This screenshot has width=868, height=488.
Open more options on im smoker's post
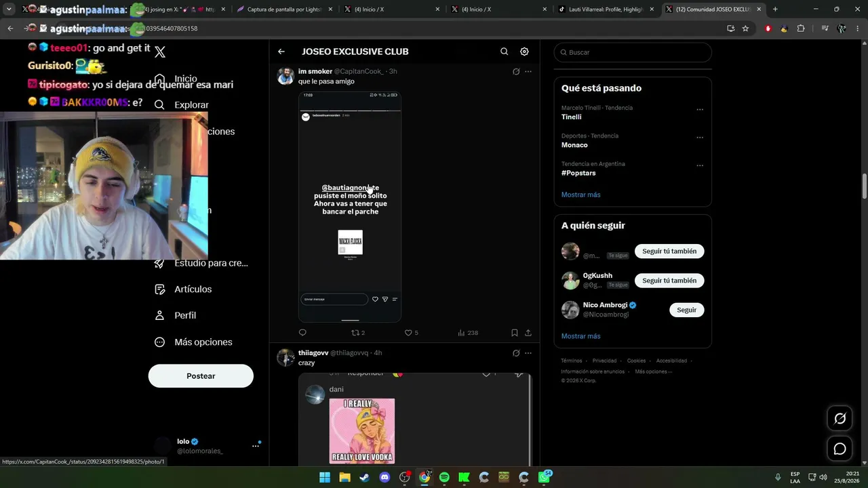(x=528, y=72)
